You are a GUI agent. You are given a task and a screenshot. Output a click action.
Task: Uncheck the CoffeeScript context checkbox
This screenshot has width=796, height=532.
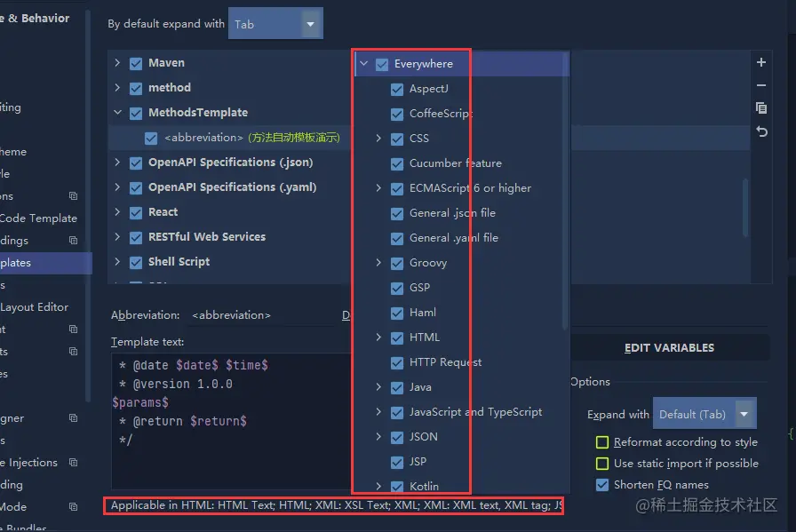[397, 115]
